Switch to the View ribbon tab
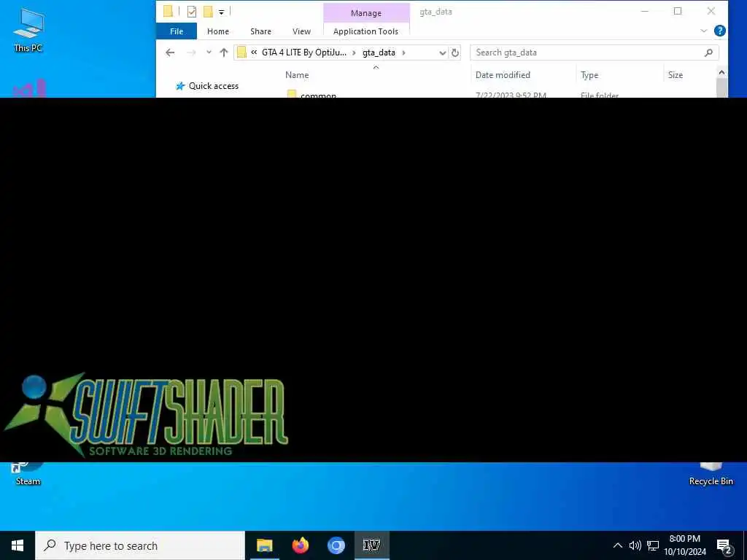This screenshot has height=560, width=747. (301, 31)
